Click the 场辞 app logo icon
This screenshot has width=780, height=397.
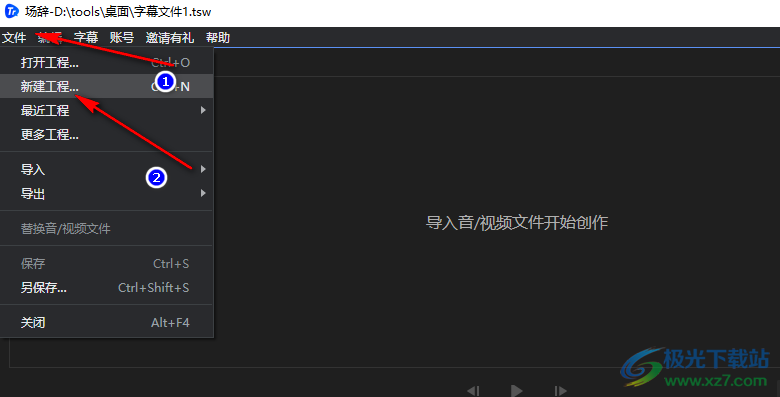coord(11,11)
